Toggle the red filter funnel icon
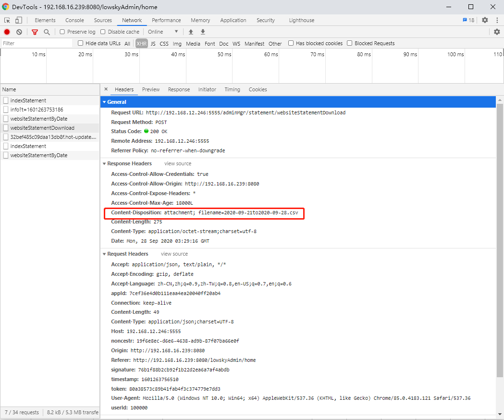Screen dimensions: 504x420 click(x=35, y=32)
